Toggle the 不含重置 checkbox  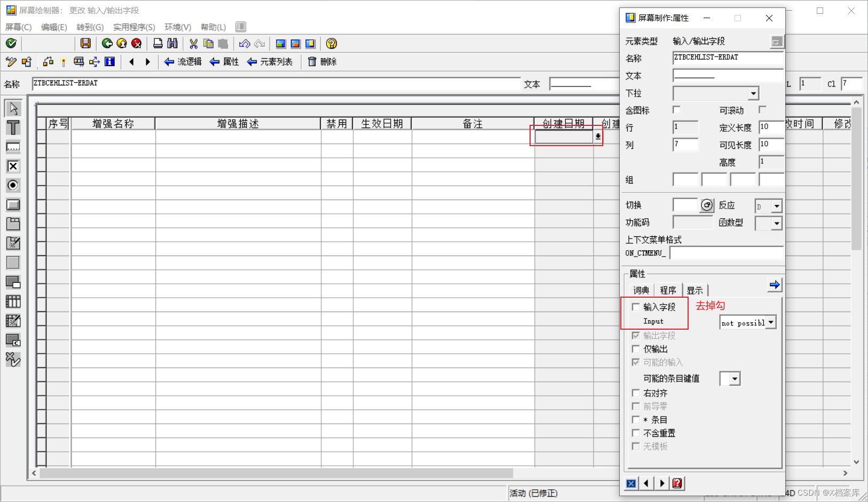point(636,433)
